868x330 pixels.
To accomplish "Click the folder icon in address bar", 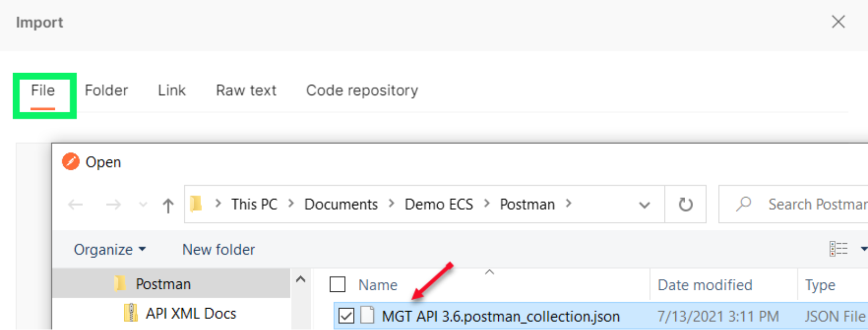I will click(196, 204).
